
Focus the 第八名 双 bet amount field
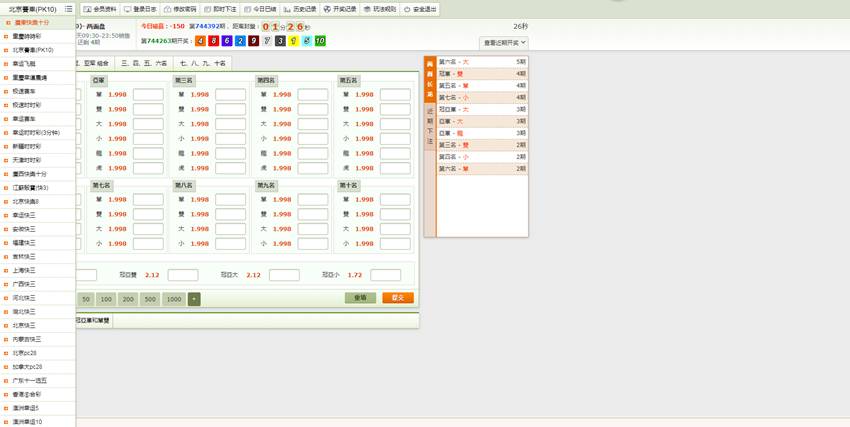(x=230, y=215)
